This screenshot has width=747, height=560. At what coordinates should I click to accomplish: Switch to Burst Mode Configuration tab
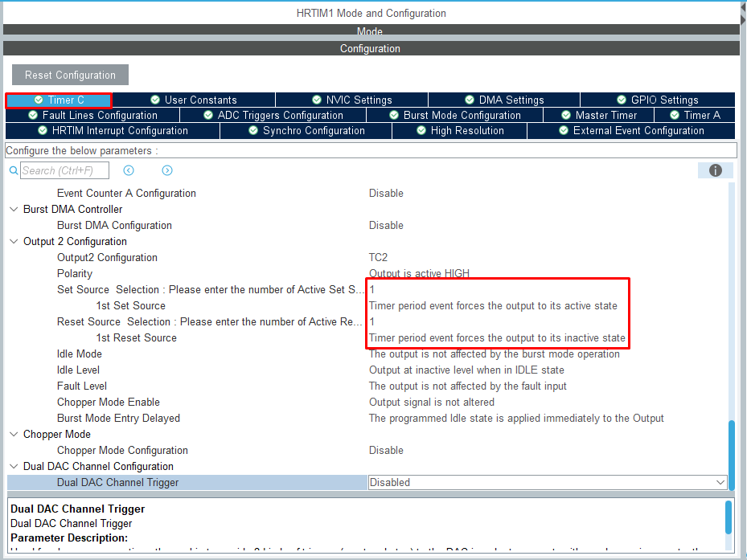454,115
